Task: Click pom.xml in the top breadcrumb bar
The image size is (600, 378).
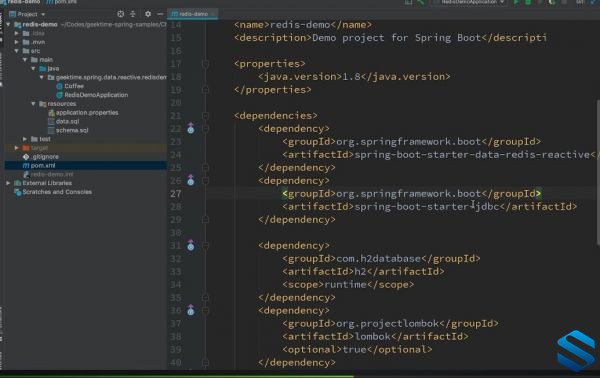Action: [62, 2]
